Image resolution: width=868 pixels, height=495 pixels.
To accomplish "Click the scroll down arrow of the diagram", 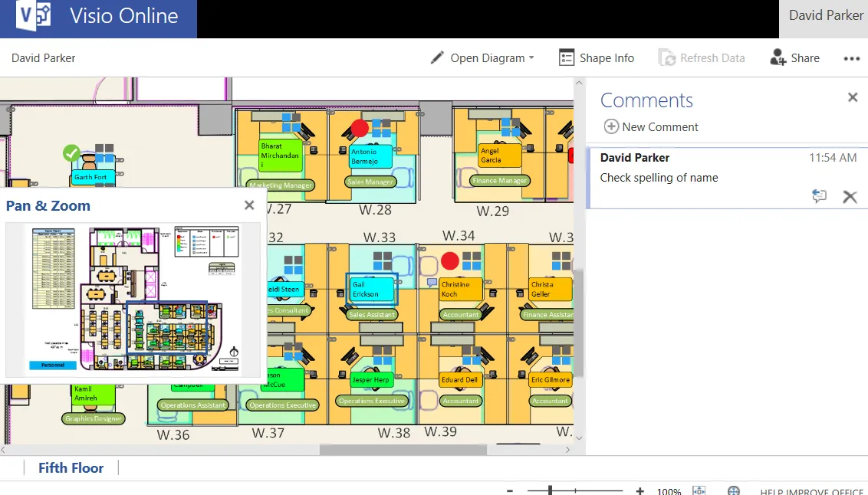I will (x=579, y=438).
